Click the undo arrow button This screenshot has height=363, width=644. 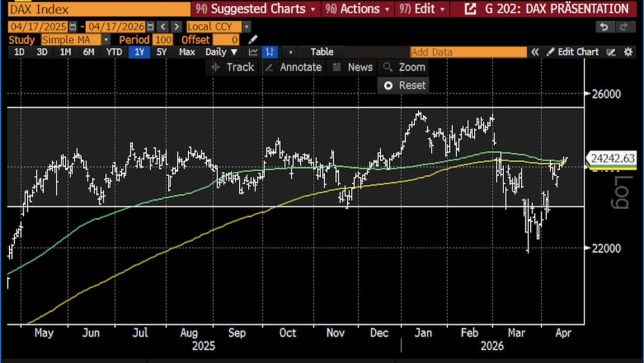pyautogui.click(x=604, y=27)
